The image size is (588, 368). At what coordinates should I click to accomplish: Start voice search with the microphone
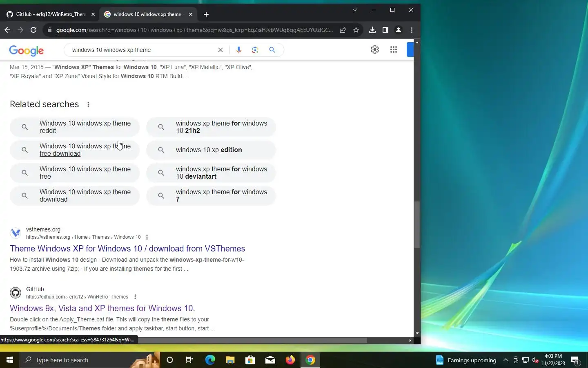pyautogui.click(x=239, y=50)
